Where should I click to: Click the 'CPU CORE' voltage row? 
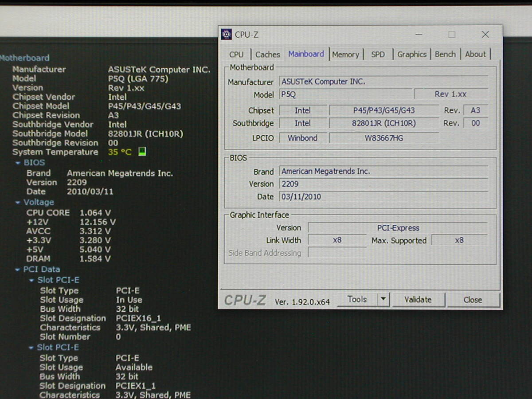[x=69, y=213]
